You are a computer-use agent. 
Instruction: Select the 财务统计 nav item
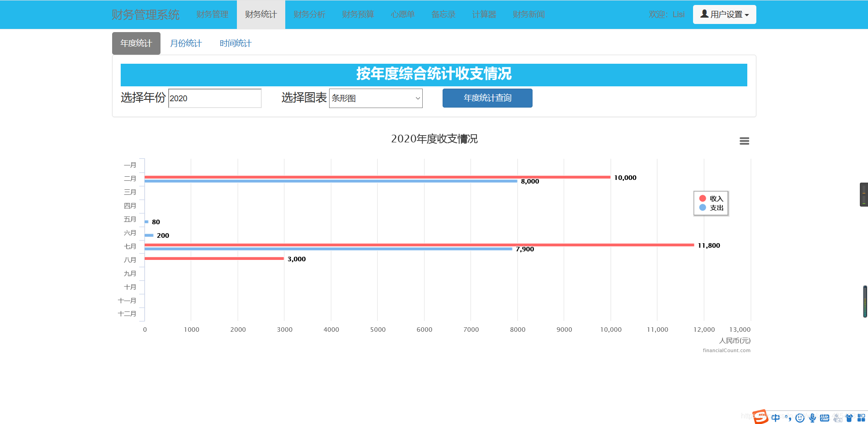pyautogui.click(x=261, y=14)
